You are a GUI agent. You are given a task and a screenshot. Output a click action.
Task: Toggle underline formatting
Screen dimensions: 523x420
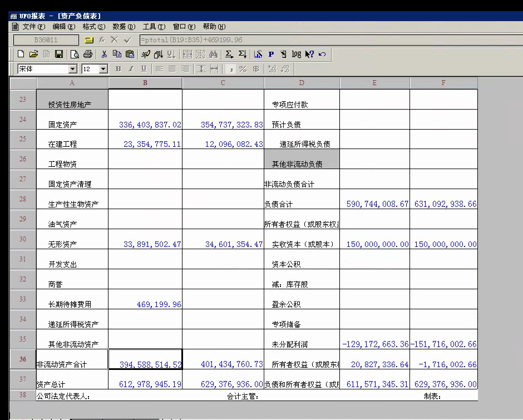tap(144, 69)
